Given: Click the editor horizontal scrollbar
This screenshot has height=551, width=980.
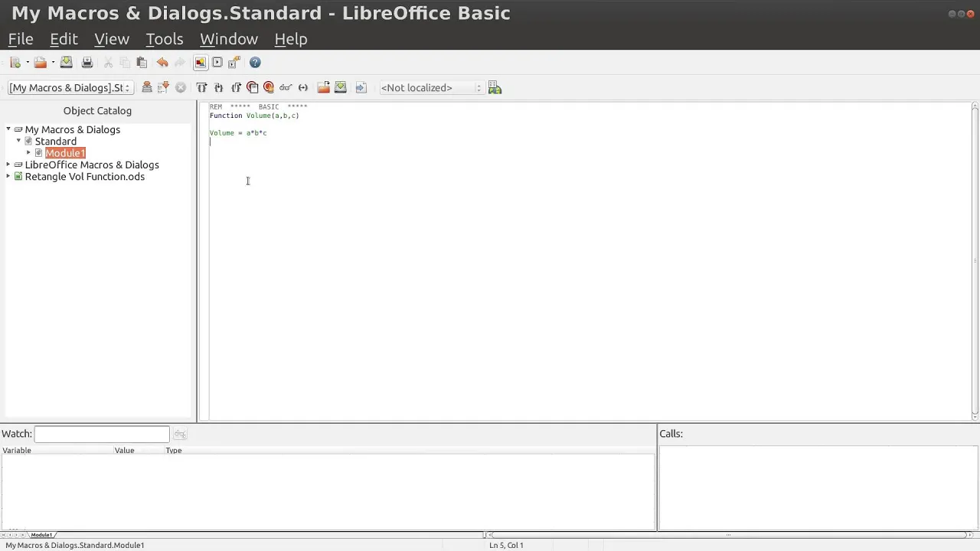Looking at the screenshot, I should click(x=728, y=535).
